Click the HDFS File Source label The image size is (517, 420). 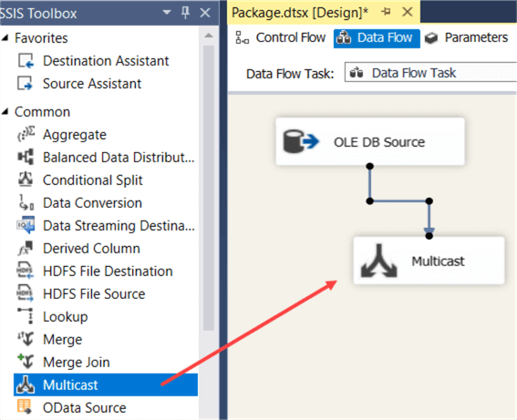pos(94,294)
